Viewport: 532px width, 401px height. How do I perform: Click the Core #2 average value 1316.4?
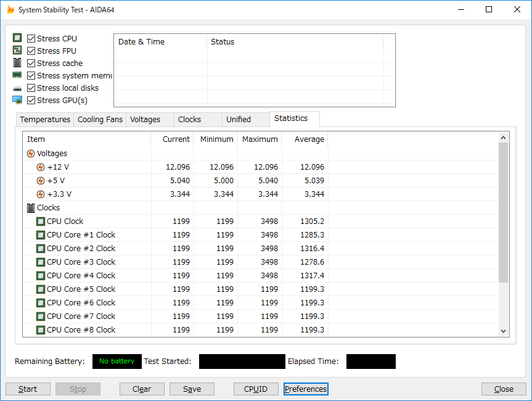click(312, 249)
